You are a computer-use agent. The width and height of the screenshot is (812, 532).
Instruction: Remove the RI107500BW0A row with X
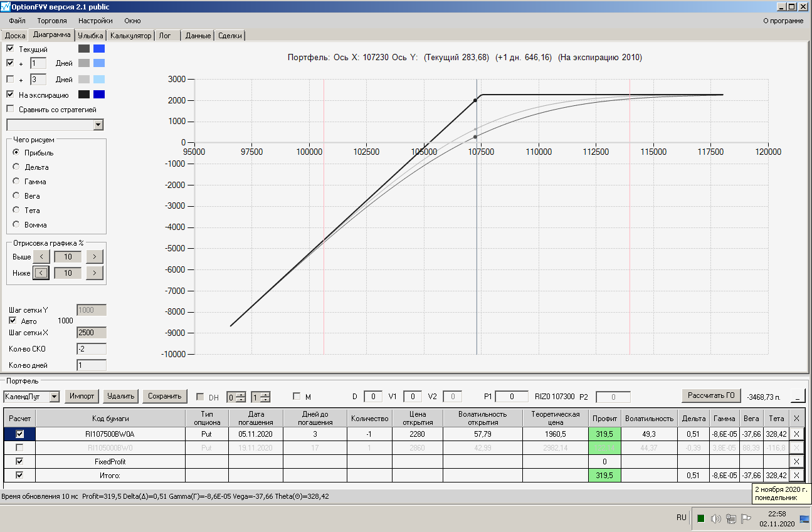[x=796, y=434]
